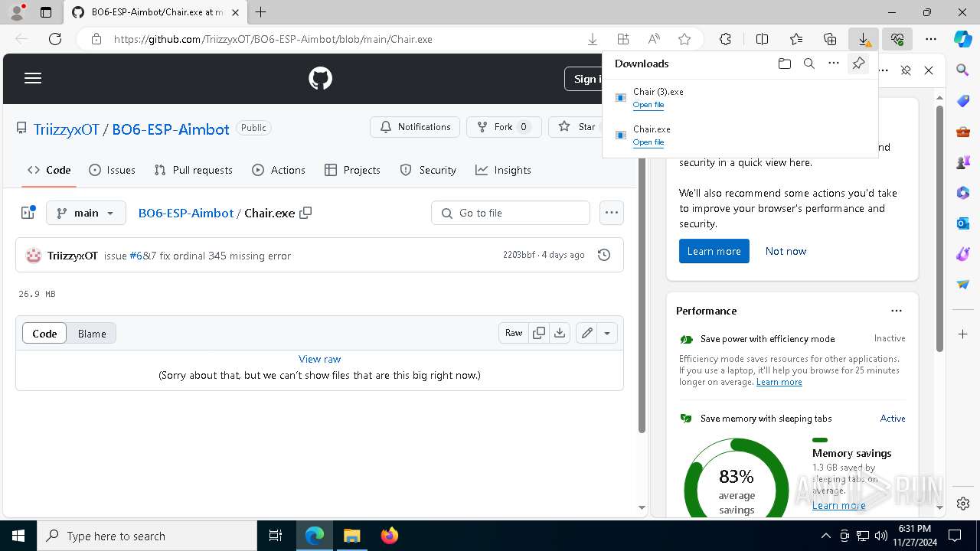
Task: Open Browser essentials heartbeat icon
Action: [897, 39]
